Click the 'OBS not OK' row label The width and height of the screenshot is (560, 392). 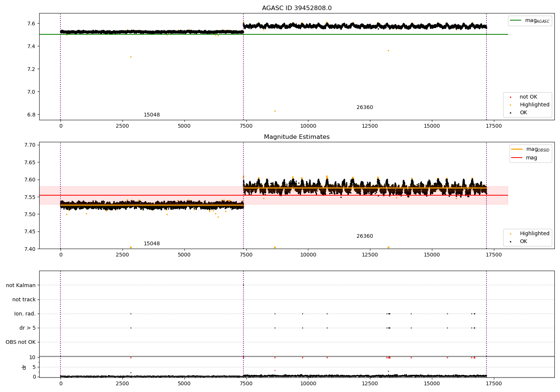pos(21,342)
